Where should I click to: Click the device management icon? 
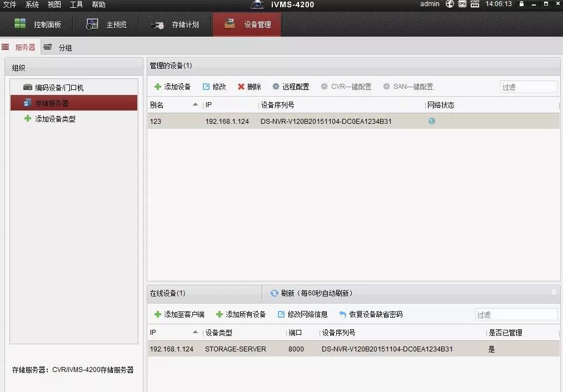pyautogui.click(x=230, y=24)
